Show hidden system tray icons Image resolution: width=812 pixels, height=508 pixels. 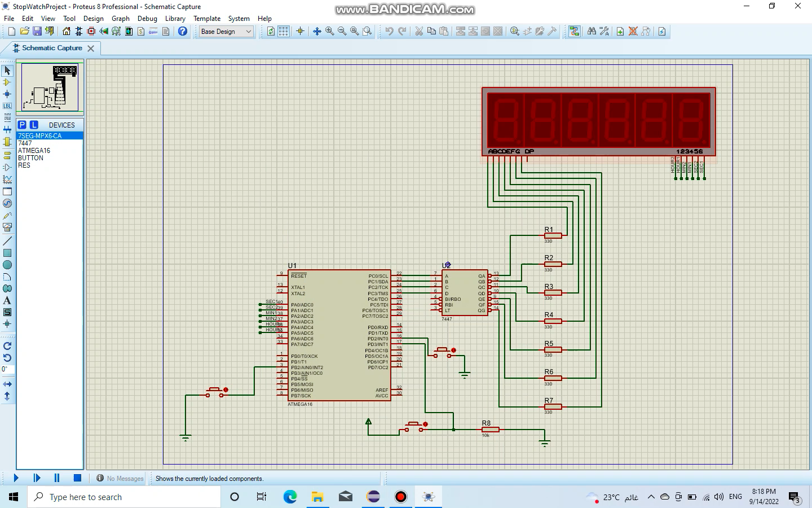(651, 497)
